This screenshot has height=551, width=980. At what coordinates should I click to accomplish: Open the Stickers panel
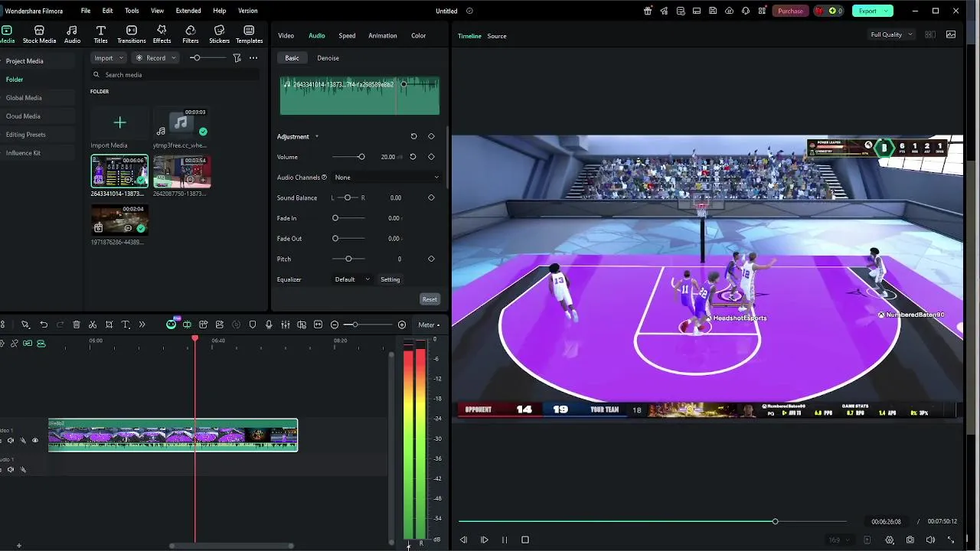tap(219, 34)
